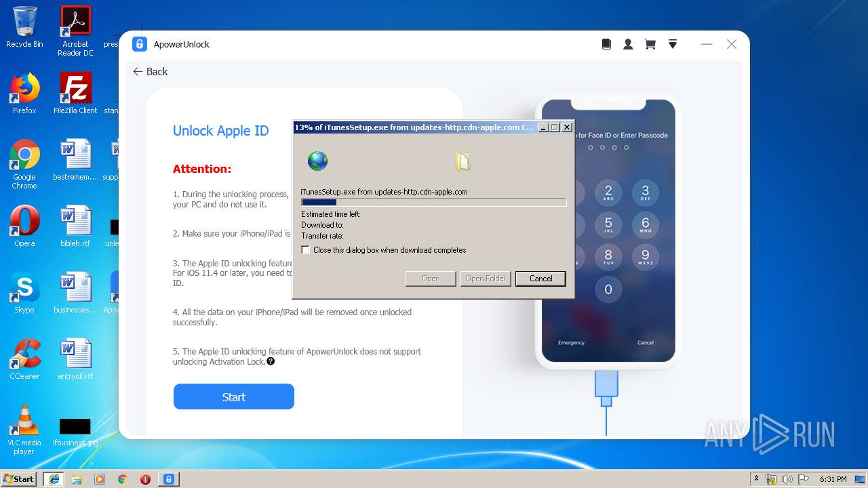Select the FileZilla Client desktop shortcut
The width and height of the screenshot is (868, 488).
tap(75, 93)
